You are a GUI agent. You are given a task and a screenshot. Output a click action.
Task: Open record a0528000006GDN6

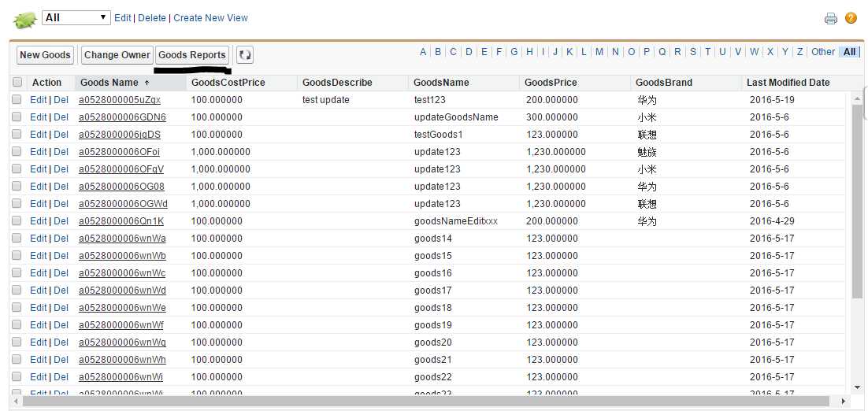(122, 117)
